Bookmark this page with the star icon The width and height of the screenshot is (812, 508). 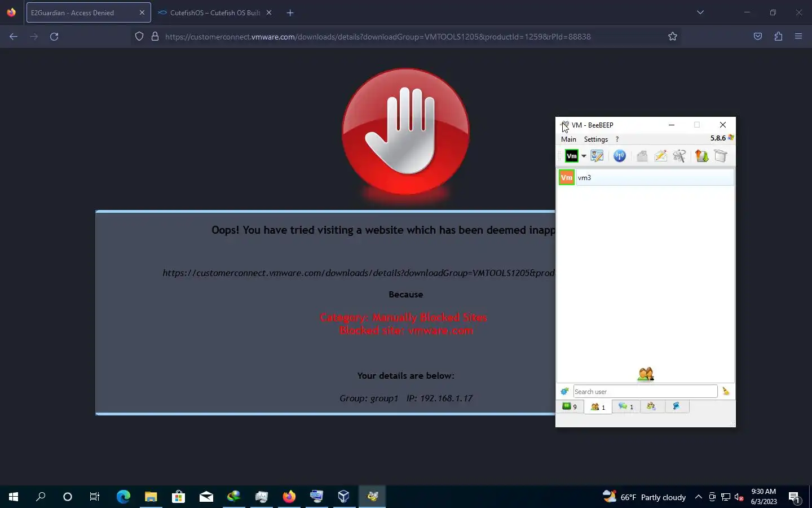pos(673,36)
